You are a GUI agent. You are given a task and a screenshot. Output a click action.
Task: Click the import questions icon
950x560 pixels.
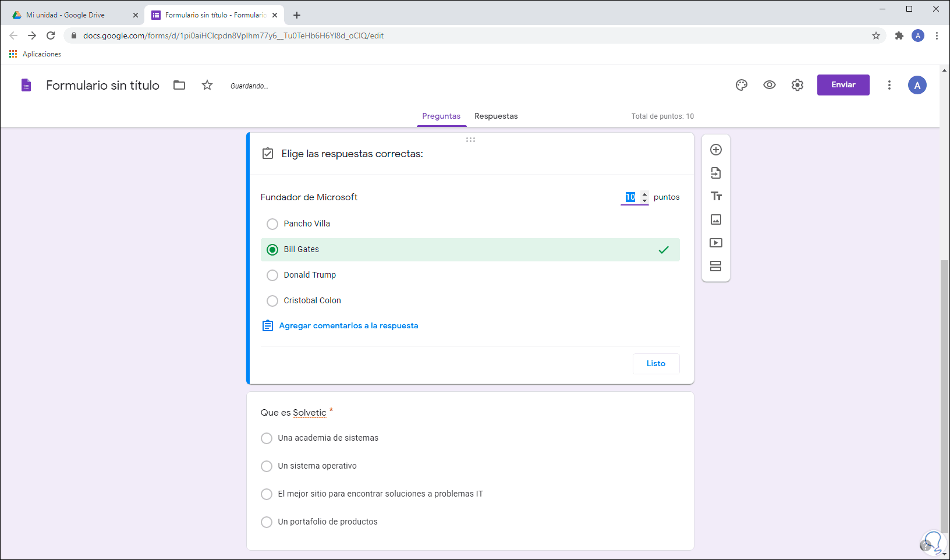tap(716, 173)
